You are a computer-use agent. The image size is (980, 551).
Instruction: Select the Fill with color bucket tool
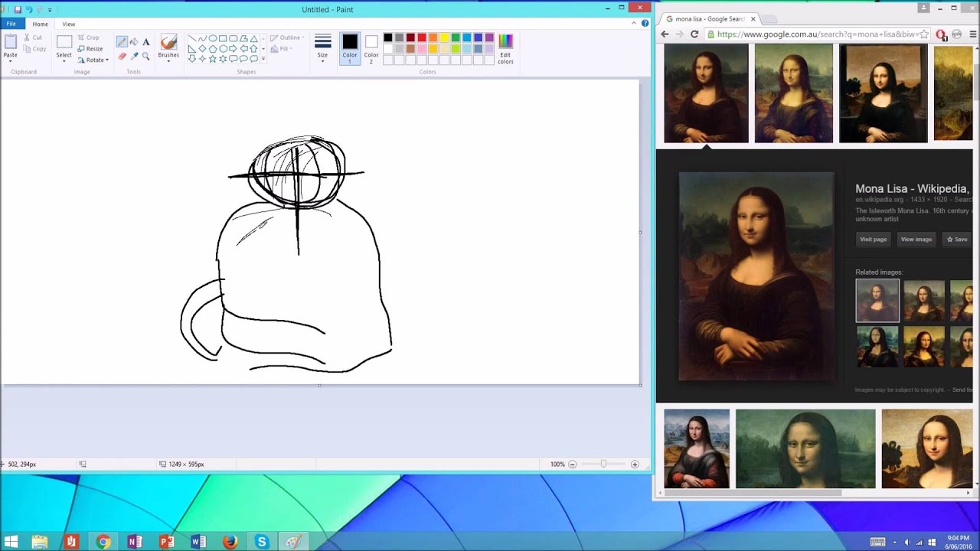(x=134, y=42)
